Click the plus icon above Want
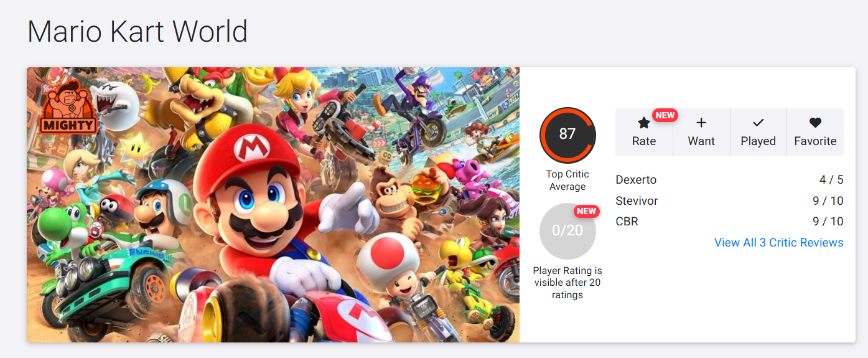This screenshot has height=358, width=868. pyautogui.click(x=701, y=123)
